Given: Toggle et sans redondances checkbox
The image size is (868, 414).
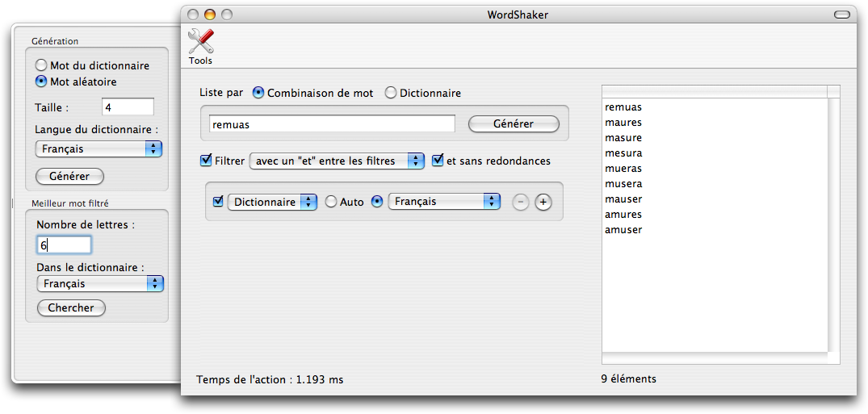Looking at the screenshot, I should click(x=438, y=161).
